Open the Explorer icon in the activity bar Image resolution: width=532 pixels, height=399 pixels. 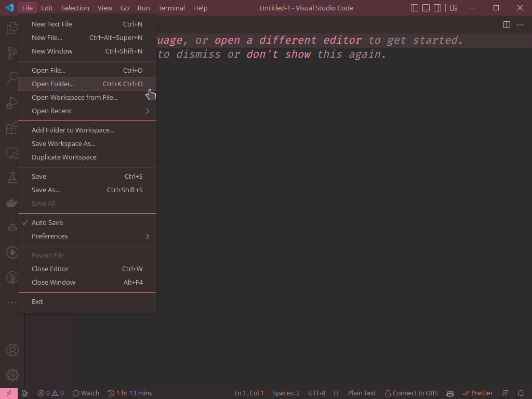pos(12,28)
